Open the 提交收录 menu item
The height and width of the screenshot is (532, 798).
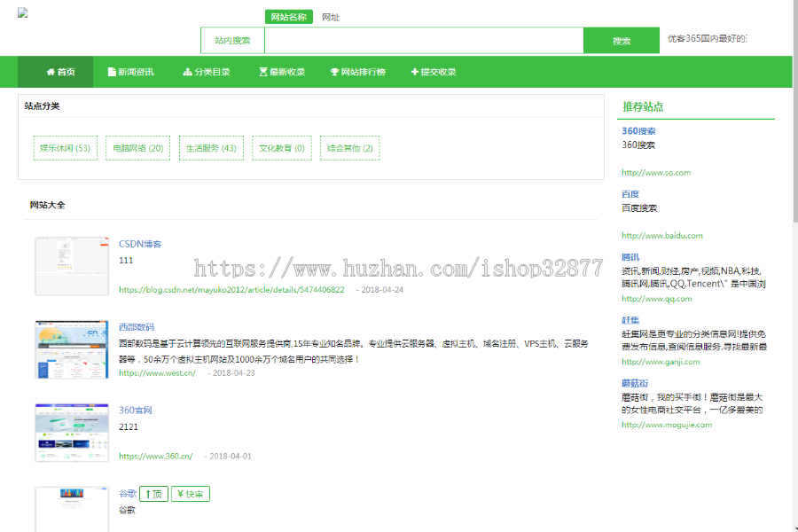(434, 72)
